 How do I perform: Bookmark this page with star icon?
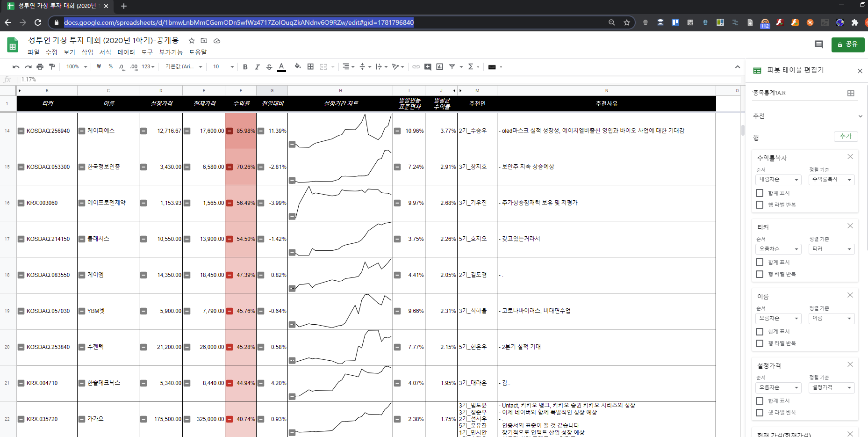(x=627, y=22)
